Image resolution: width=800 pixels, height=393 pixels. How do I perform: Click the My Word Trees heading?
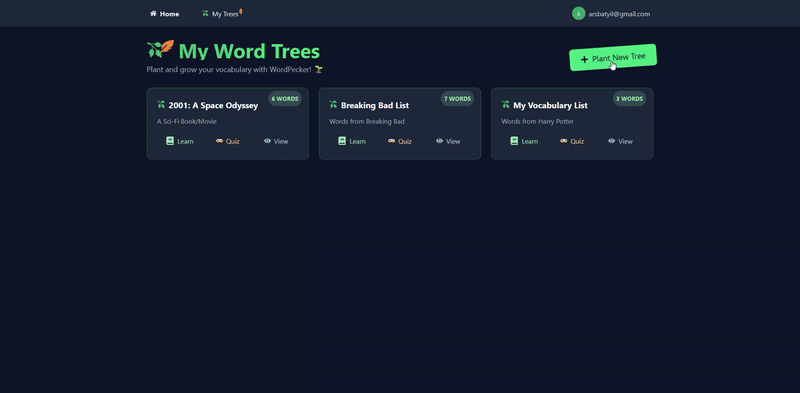[249, 51]
